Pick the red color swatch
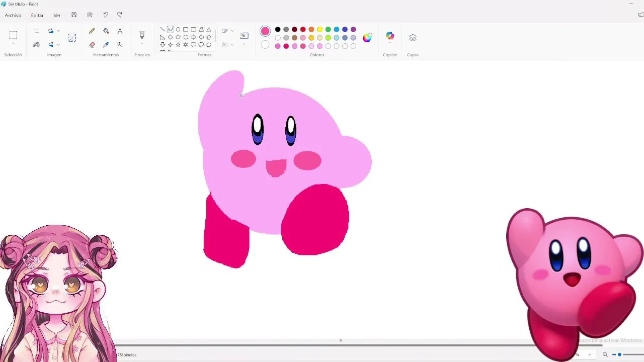This screenshot has width=644, height=362. pyautogui.click(x=303, y=30)
